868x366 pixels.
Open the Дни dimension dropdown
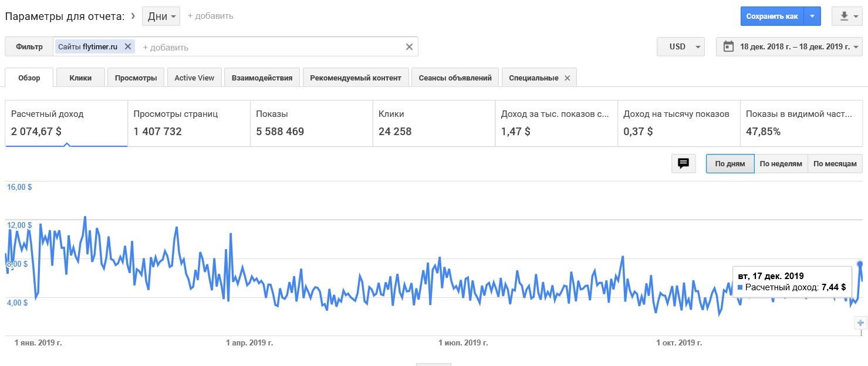point(161,16)
